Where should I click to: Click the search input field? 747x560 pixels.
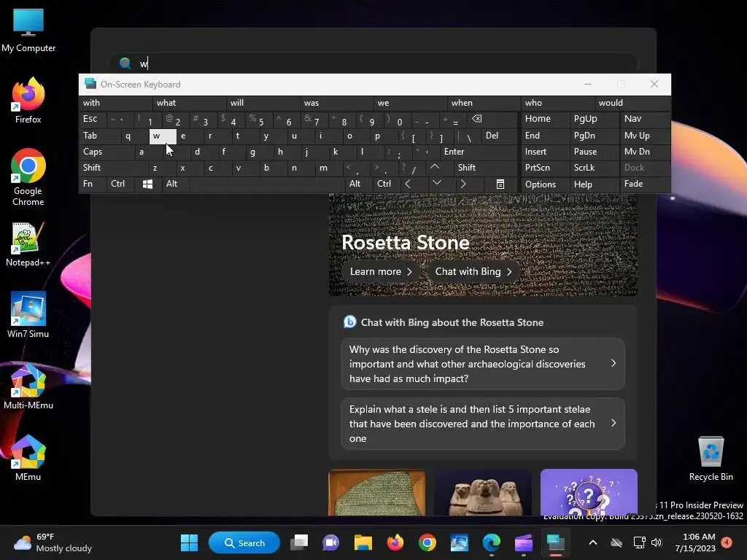coord(373,63)
